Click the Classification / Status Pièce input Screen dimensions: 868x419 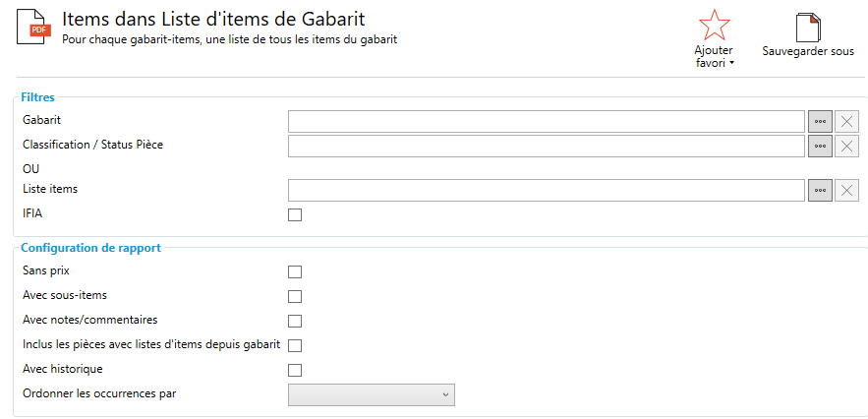click(546, 146)
